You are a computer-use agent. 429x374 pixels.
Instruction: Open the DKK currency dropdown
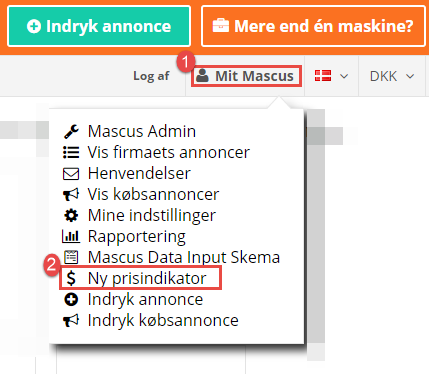pos(392,76)
